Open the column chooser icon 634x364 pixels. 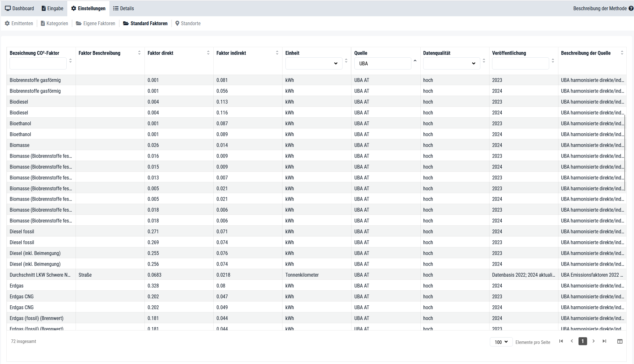620,341
